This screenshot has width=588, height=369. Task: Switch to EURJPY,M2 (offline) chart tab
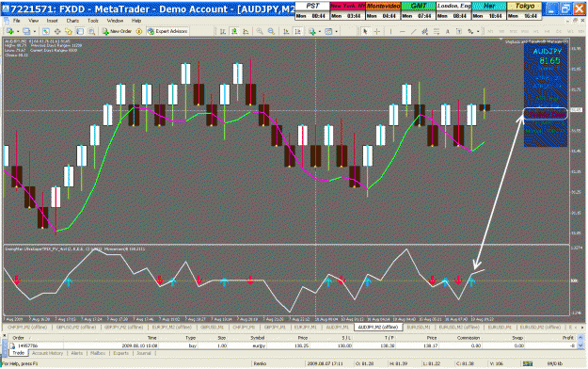(x=172, y=328)
